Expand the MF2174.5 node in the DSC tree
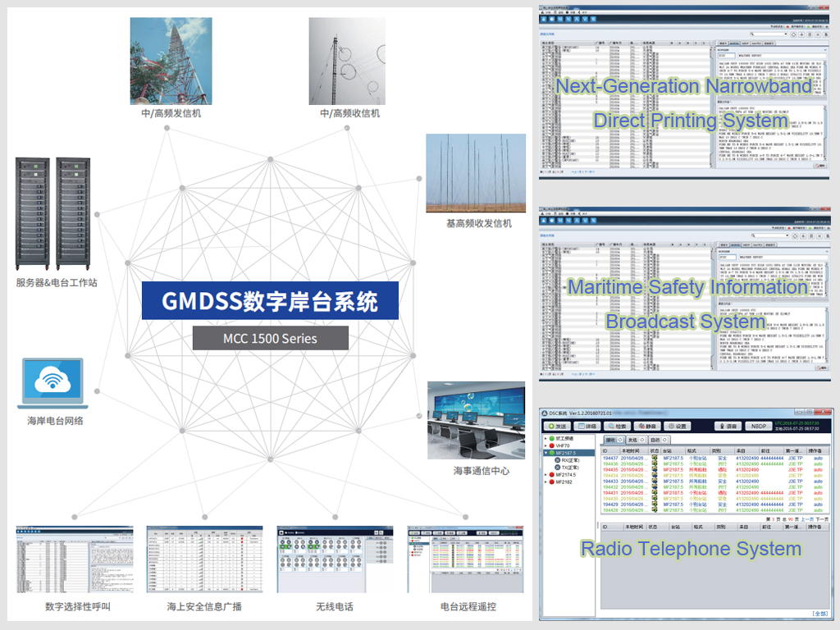The image size is (840, 630). tap(546, 475)
